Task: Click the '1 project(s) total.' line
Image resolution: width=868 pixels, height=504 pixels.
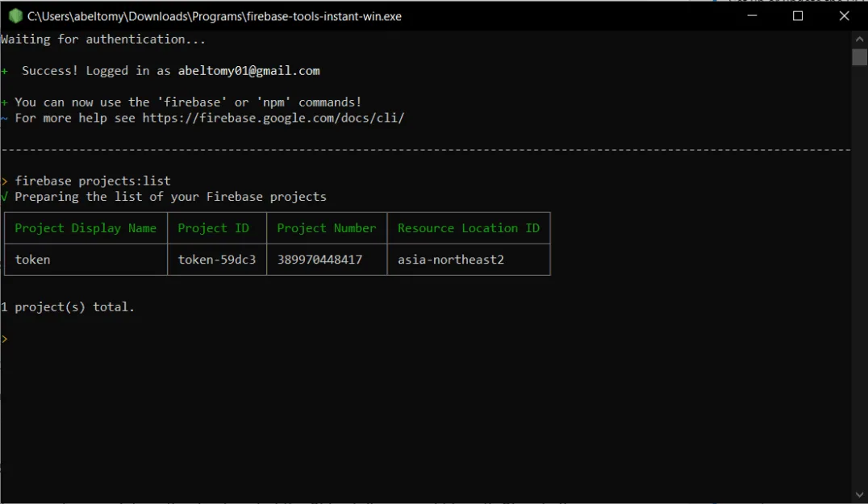Action: pyautogui.click(x=68, y=307)
